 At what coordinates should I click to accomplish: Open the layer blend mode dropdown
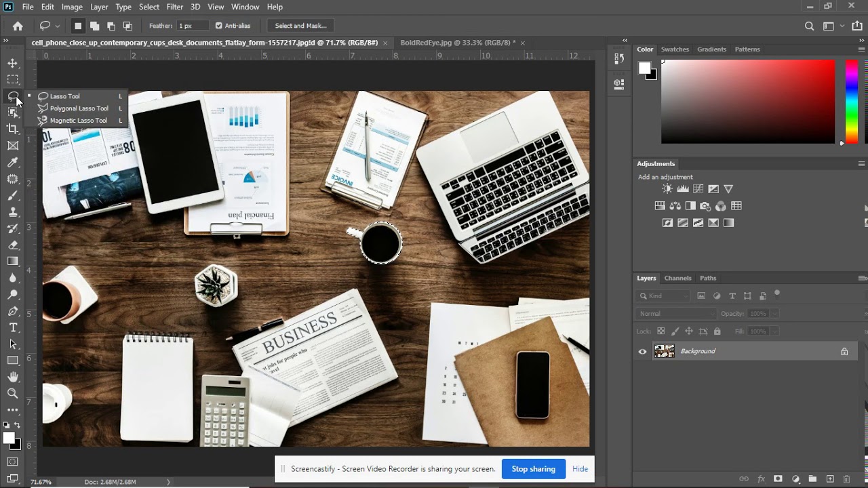pos(676,314)
